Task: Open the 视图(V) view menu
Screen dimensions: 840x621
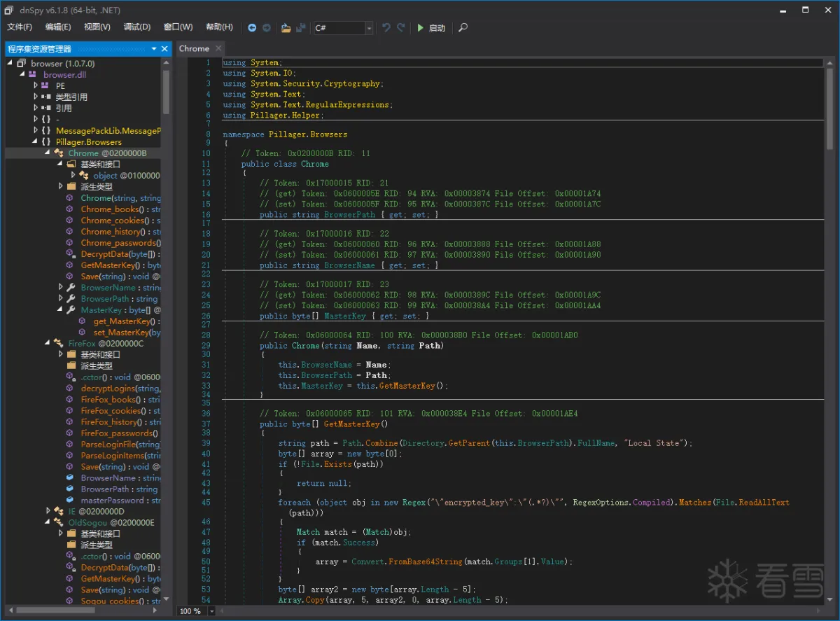Action: tap(97, 27)
